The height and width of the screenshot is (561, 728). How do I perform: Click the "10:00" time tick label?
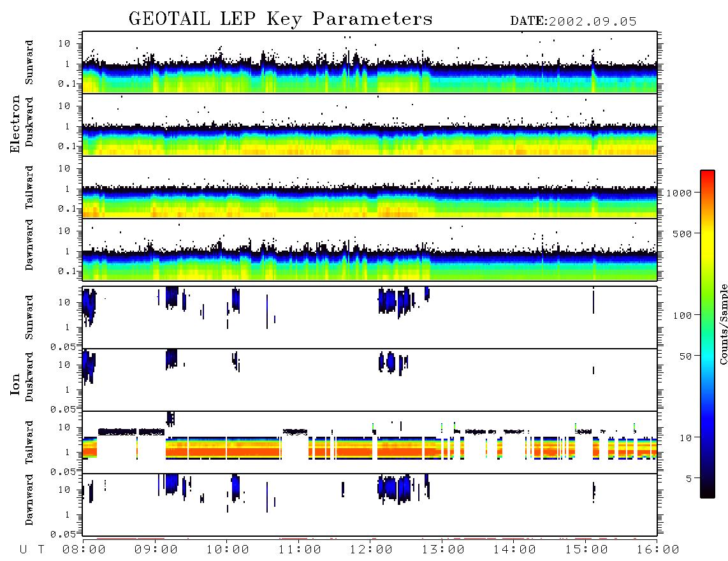click(228, 550)
